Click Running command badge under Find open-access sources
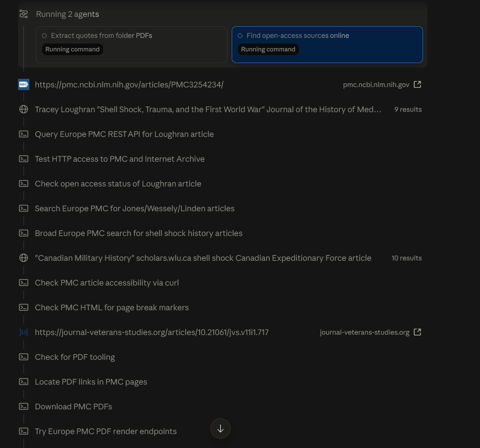 tap(268, 49)
